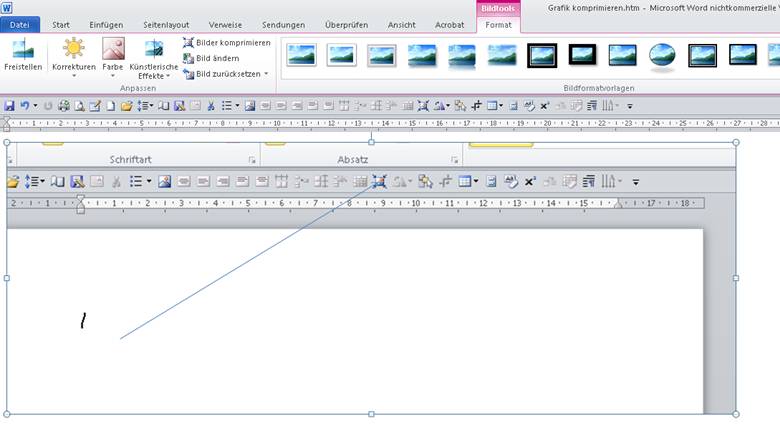Click the Word application icon in title bar
This screenshot has width=780, height=426.
pyautogui.click(x=7, y=7)
